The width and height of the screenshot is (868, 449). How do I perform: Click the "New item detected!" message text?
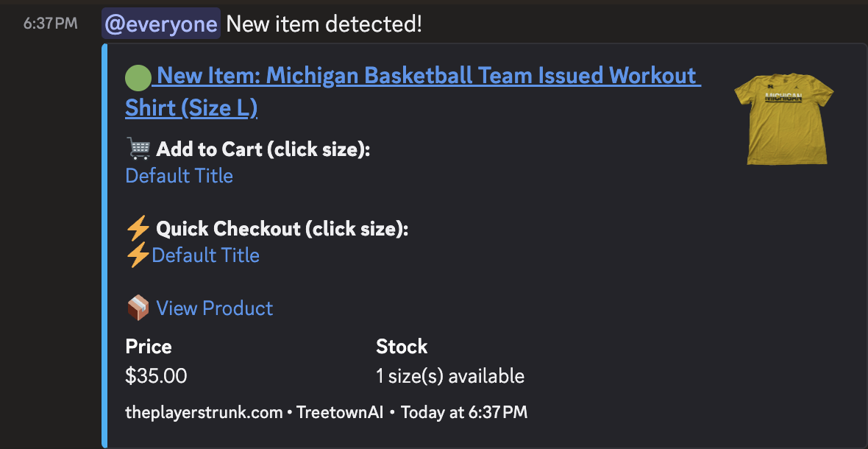(324, 24)
